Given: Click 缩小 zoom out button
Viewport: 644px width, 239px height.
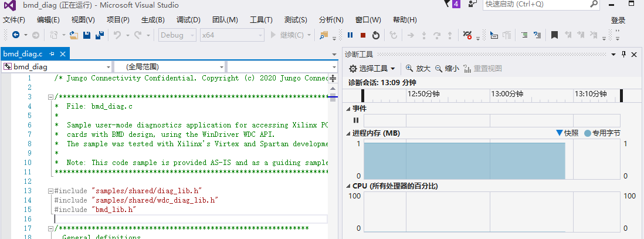Looking at the screenshot, I should pos(448,68).
